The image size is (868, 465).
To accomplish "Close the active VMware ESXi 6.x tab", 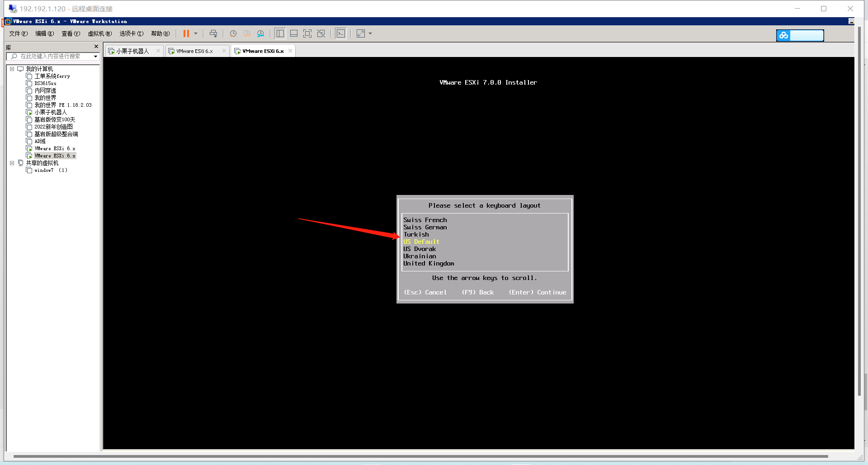I will coord(290,51).
